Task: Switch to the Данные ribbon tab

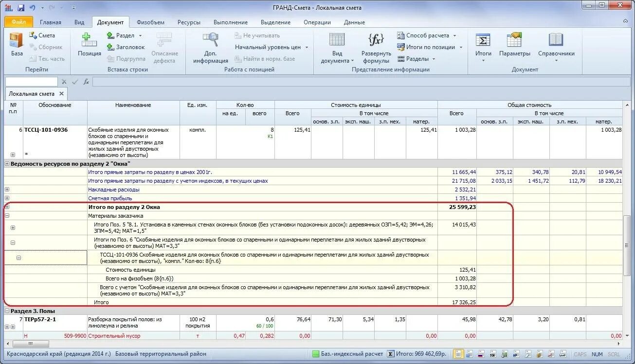Action: tap(354, 22)
